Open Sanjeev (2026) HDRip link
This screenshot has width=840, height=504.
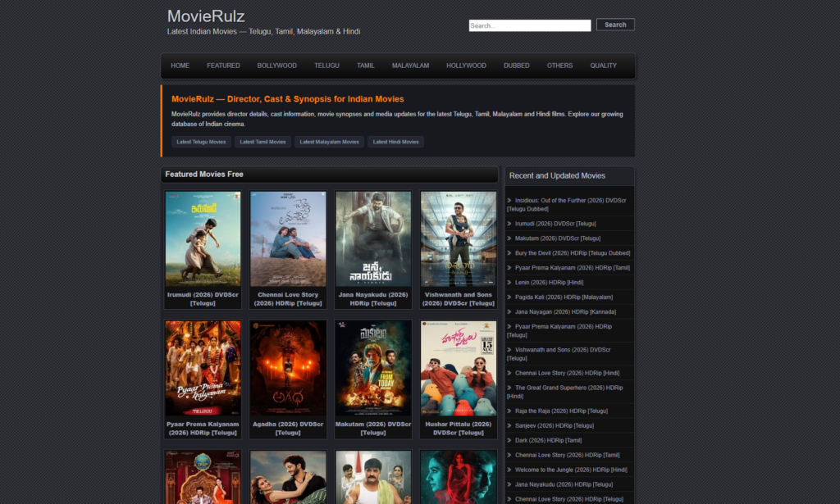(x=555, y=426)
